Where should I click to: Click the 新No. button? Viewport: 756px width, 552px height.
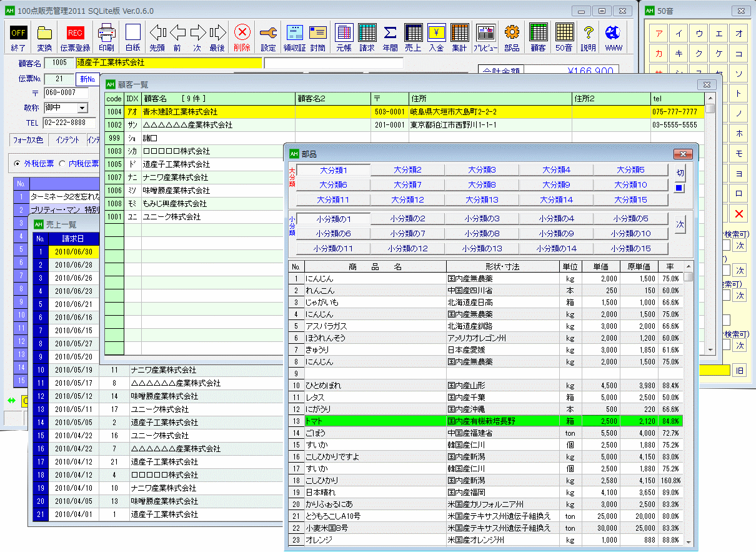tap(87, 79)
